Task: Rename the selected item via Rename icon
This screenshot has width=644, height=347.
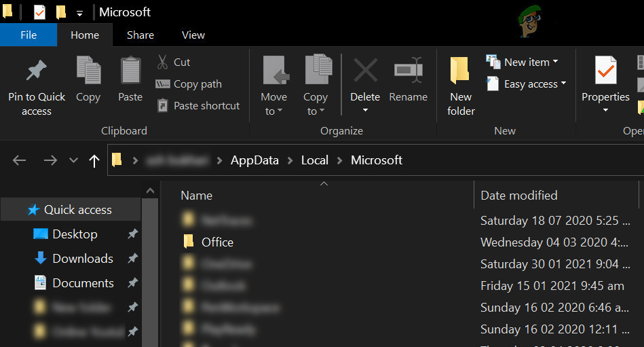Action: (408, 71)
